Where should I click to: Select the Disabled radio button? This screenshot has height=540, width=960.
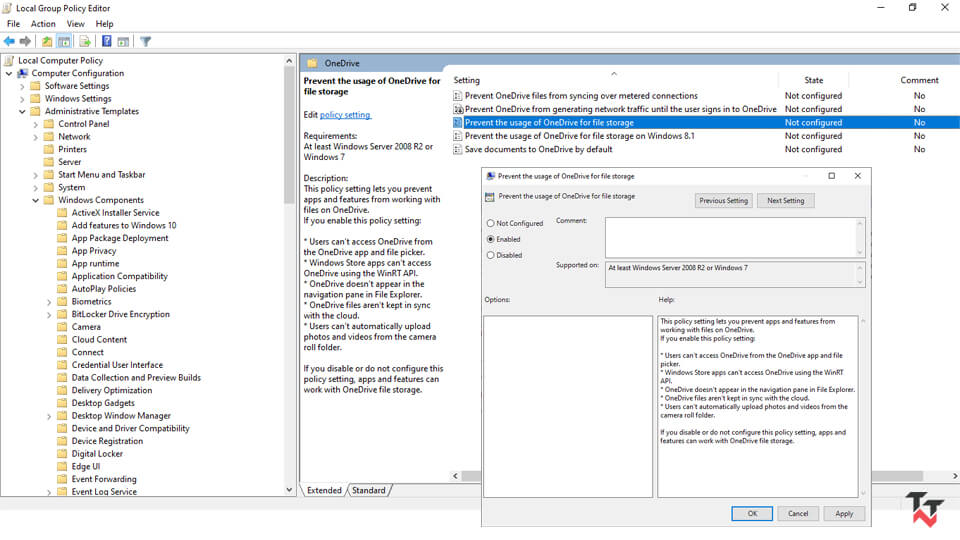click(x=490, y=255)
